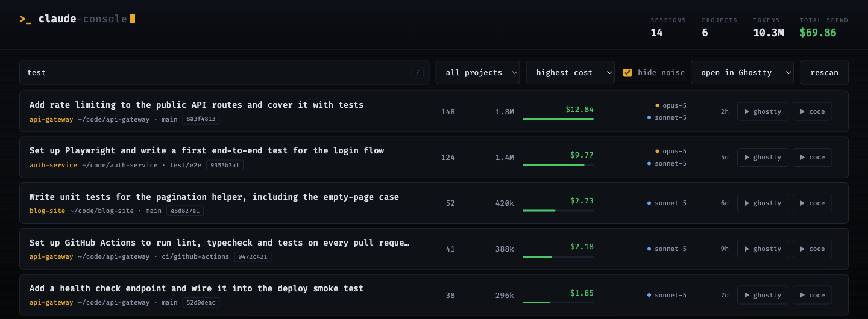Click commit hash 0472c421
The height and width of the screenshot is (319, 868).
click(x=253, y=256)
